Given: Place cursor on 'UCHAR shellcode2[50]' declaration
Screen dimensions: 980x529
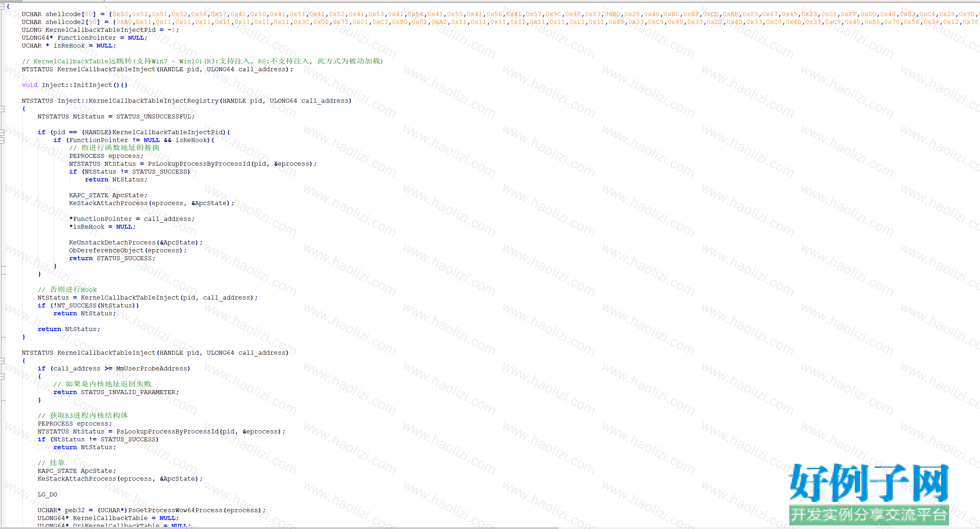Looking at the screenshot, I should pos(61,22).
